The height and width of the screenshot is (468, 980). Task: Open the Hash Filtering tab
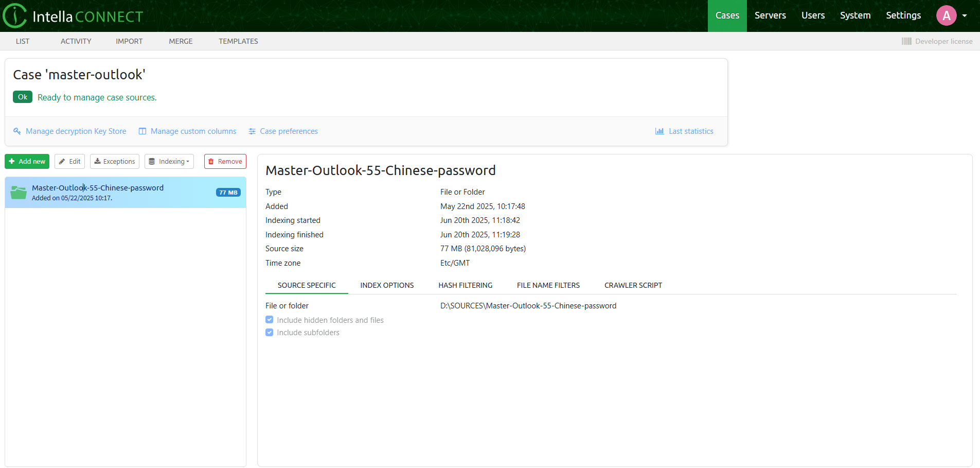tap(465, 285)
